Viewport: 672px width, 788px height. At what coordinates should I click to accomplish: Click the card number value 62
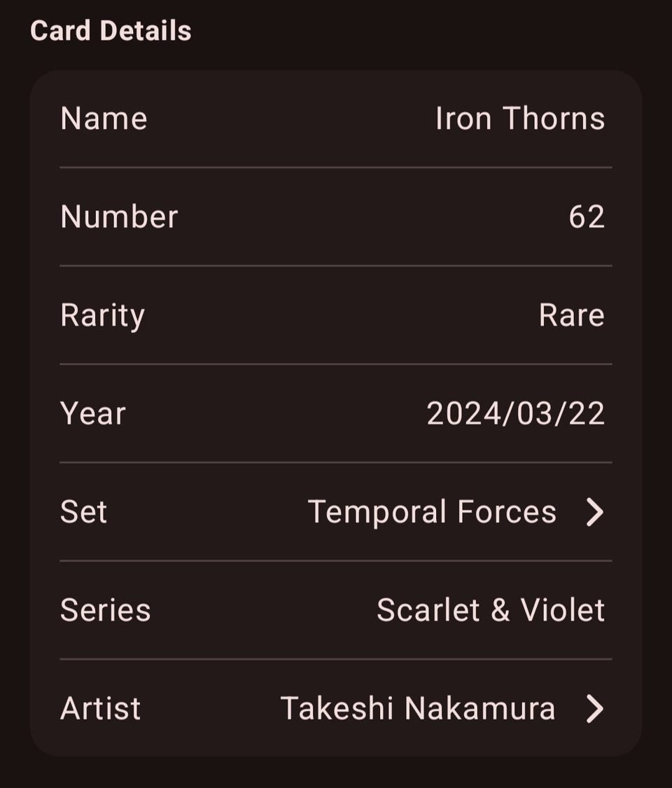587,217
